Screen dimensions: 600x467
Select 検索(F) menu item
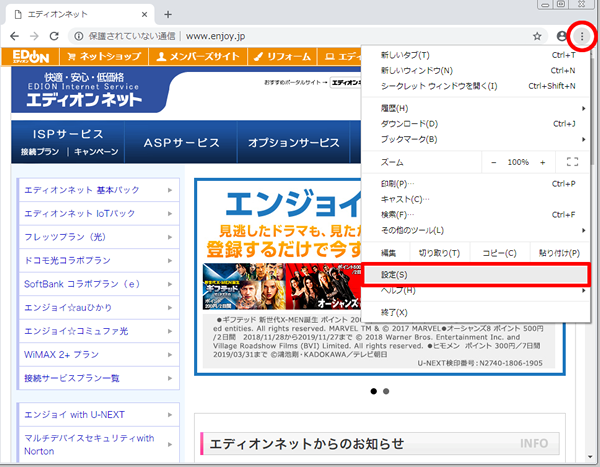pos(476,215)
